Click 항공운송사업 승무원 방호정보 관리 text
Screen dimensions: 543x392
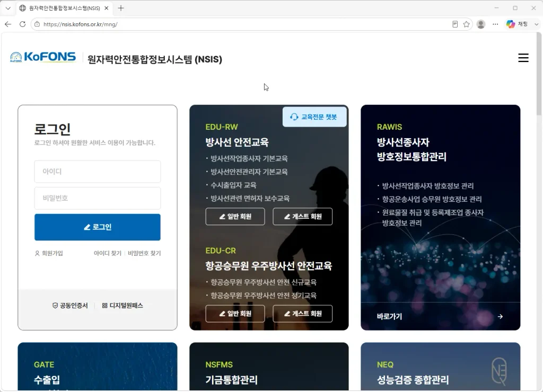point(432,199)
